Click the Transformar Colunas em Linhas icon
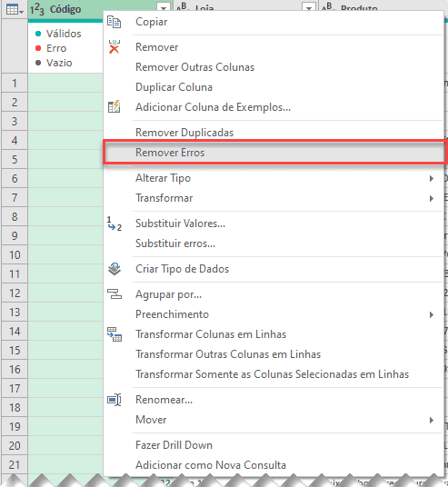 click(x=114, y=334)
